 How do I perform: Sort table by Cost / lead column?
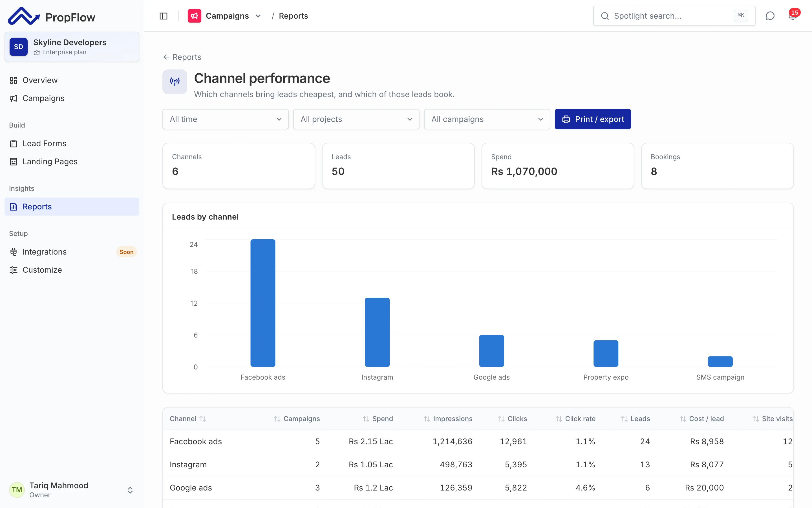point(701,419)
